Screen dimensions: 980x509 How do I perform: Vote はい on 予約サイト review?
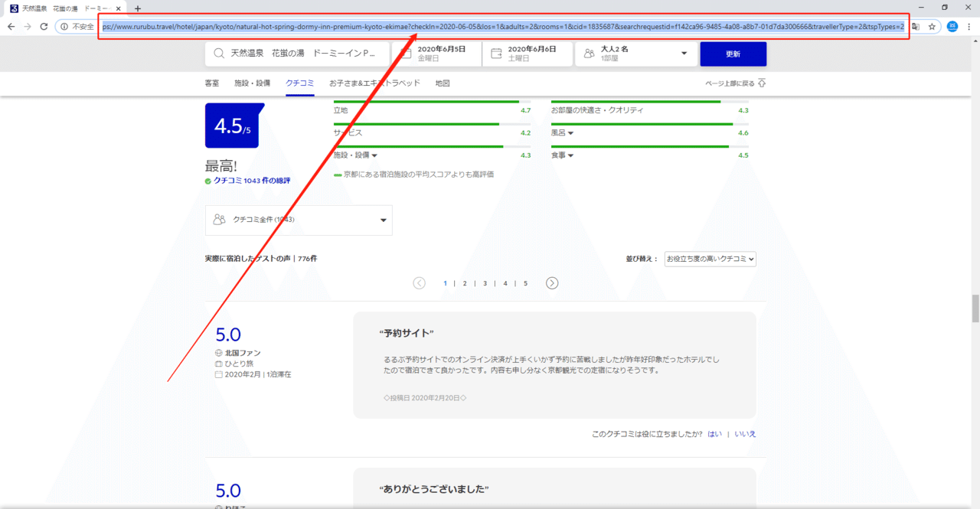pos(714,434)
